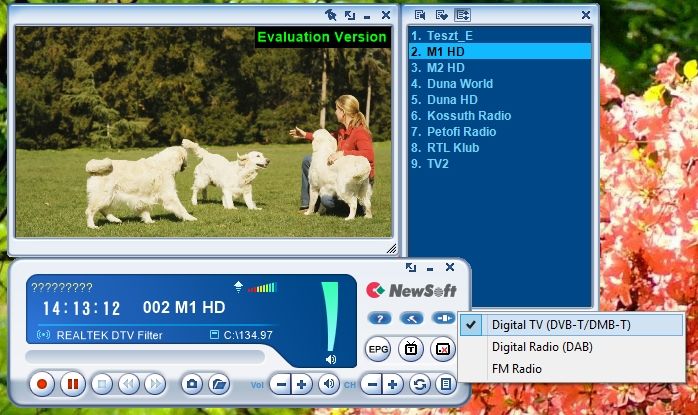
Task: Select channel 2. M1 HD in list
Action: click(x=500, y=52)
